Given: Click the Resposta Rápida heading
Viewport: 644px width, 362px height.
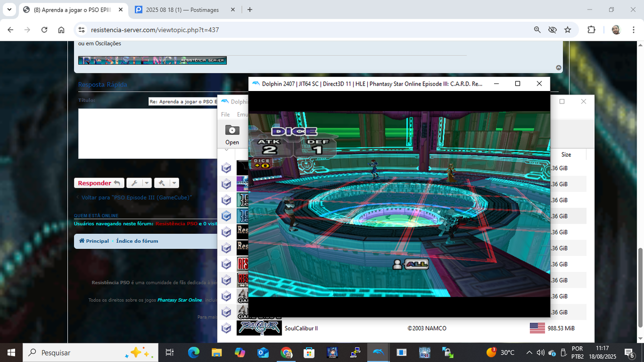Looking at the screenshot, I should tap(103, 84).
